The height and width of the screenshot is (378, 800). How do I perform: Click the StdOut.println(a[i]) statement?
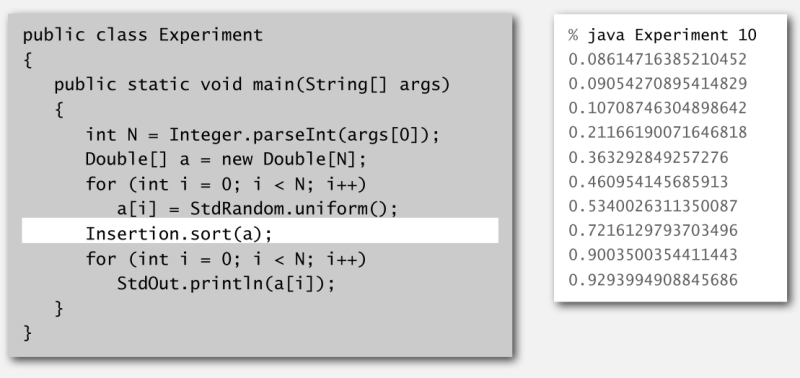point(226,283)
